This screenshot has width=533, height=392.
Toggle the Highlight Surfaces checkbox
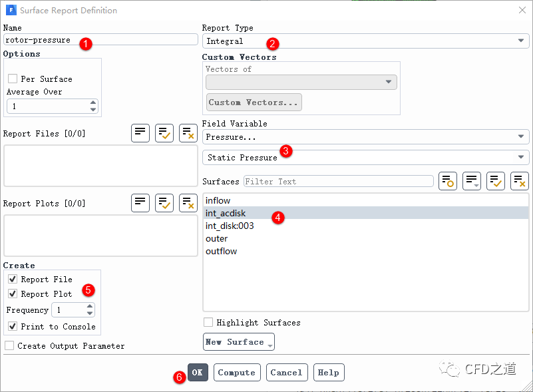pos(208,322)
